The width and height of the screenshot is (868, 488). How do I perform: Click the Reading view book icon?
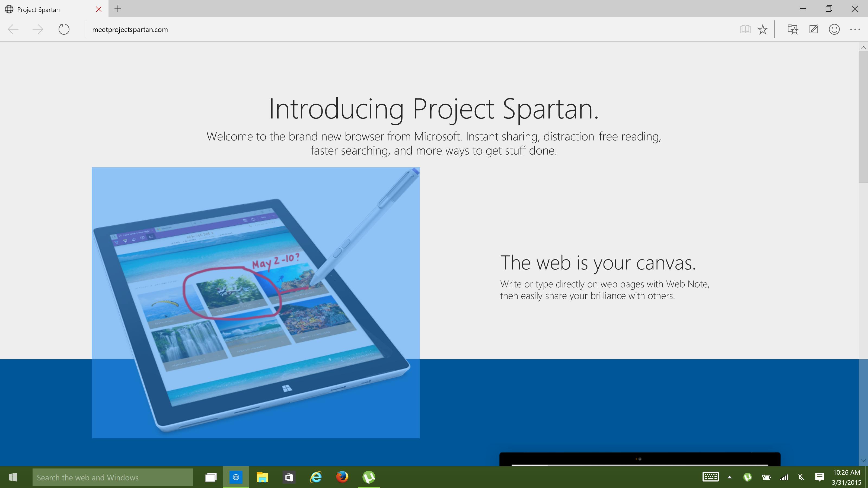coord(745,29)
